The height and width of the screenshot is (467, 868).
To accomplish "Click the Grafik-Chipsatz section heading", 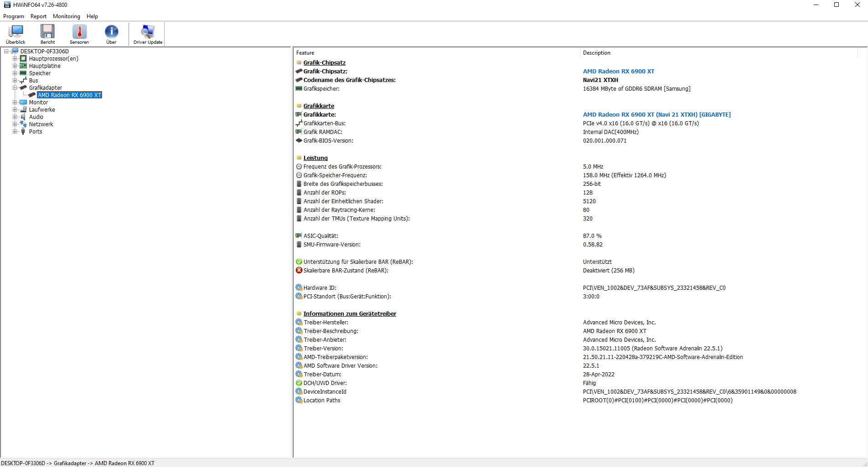I will (325, 62).
